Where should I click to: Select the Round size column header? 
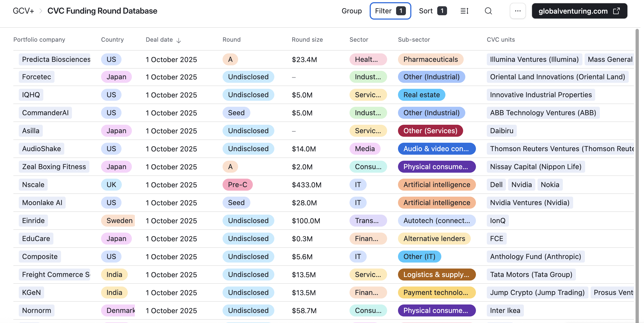coord(307,39)
